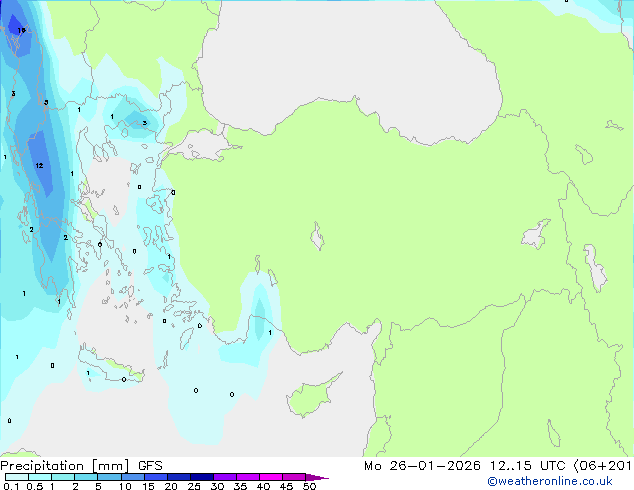
Task: Click the 'Mo 26-01-2026 12..15 UTC' timestamp
Action: (x=465, y=466)
